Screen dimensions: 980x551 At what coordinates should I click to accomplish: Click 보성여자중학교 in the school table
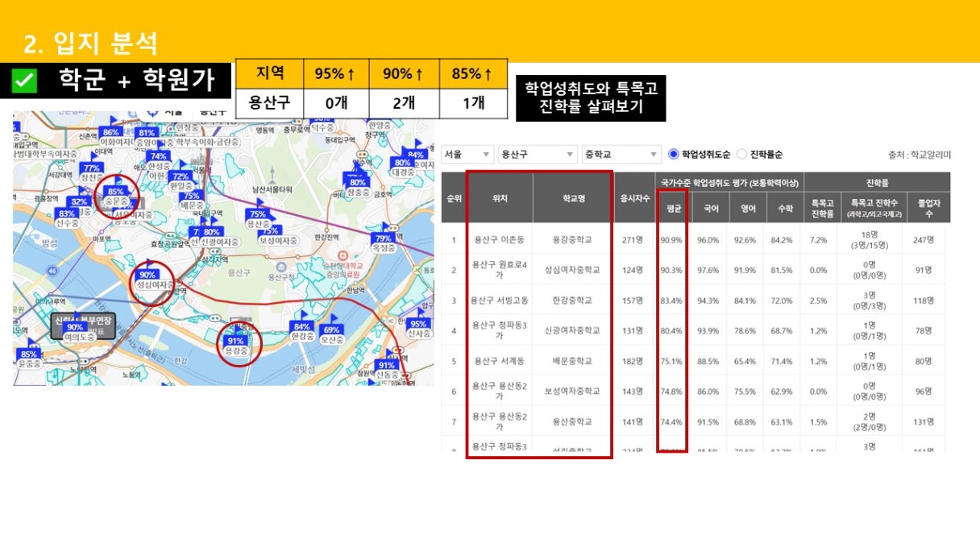[572, 391]
